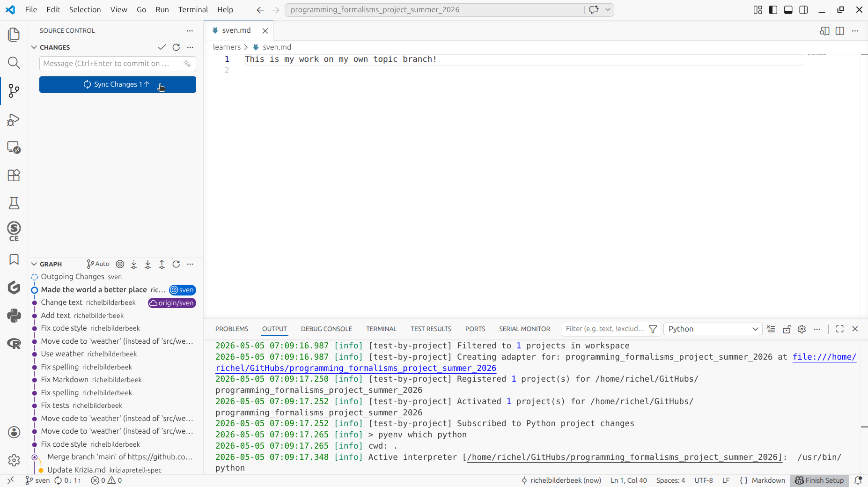Clear the output panel
Screen dimensions: 868x487
coord(771,329)
